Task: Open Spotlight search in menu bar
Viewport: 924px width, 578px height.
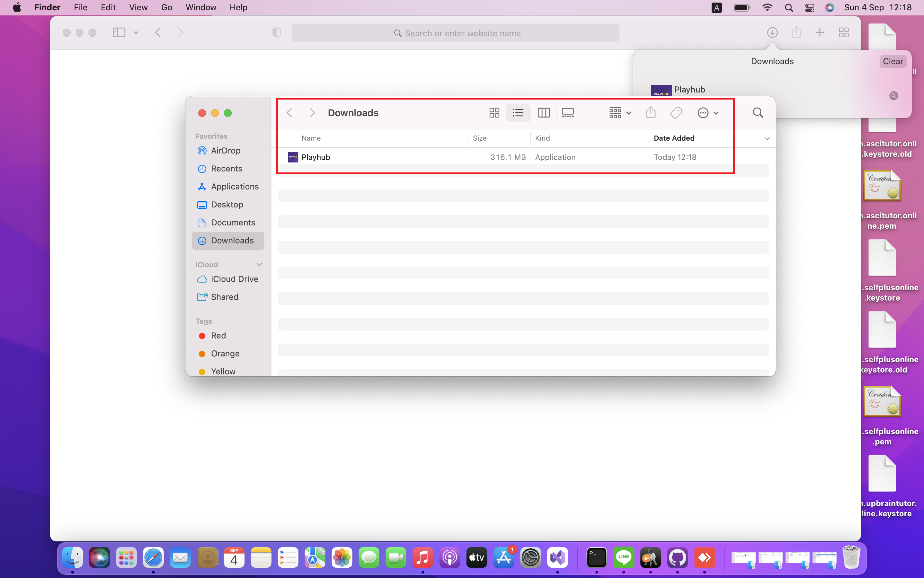Action: (x=789, y=8)
